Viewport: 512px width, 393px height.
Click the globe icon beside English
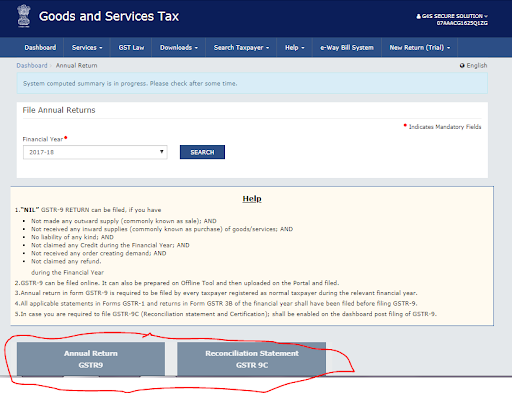[x=462, y=66]
